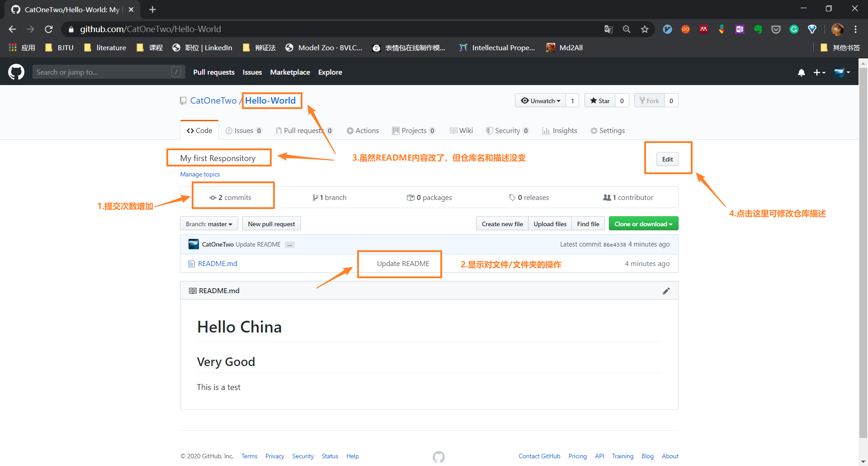Image resolution: width=868 pixels, height=466 pixels.
Task: Click the browser zoom magnifier icon
Action: pos(627,29)
